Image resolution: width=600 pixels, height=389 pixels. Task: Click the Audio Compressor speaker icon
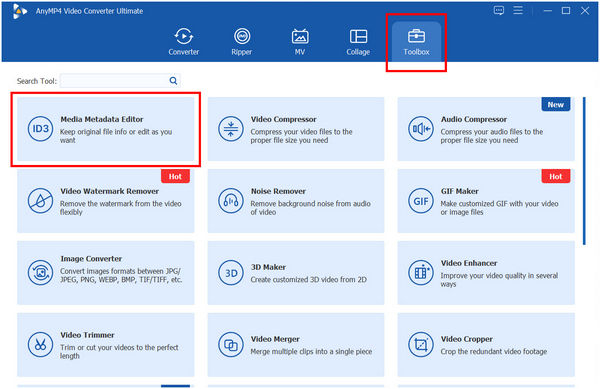tap(421, 129)
